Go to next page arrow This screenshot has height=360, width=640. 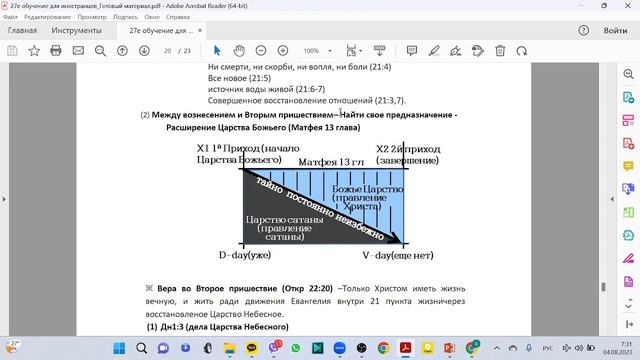[x=144, y=51]
